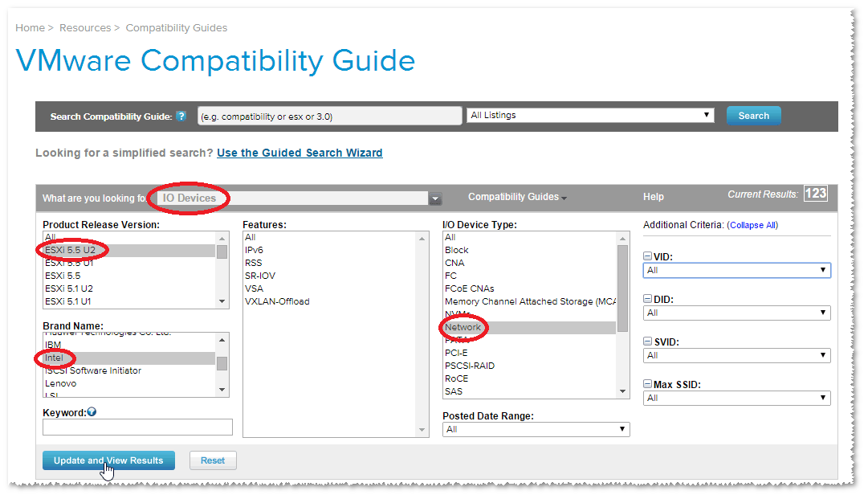The image size is (868, 499).
Task: Open the VID dropdown
Action: [x=737, y=270]
